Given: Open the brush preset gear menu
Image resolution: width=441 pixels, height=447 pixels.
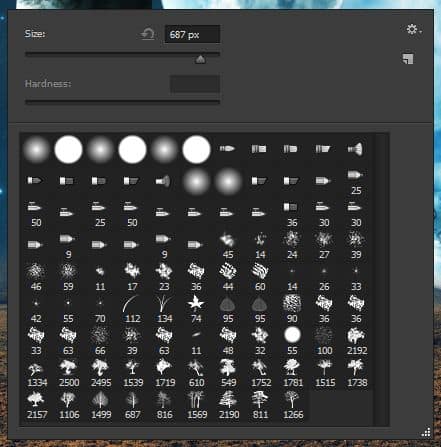Looking at the screenshot, I should click(414, 30).
